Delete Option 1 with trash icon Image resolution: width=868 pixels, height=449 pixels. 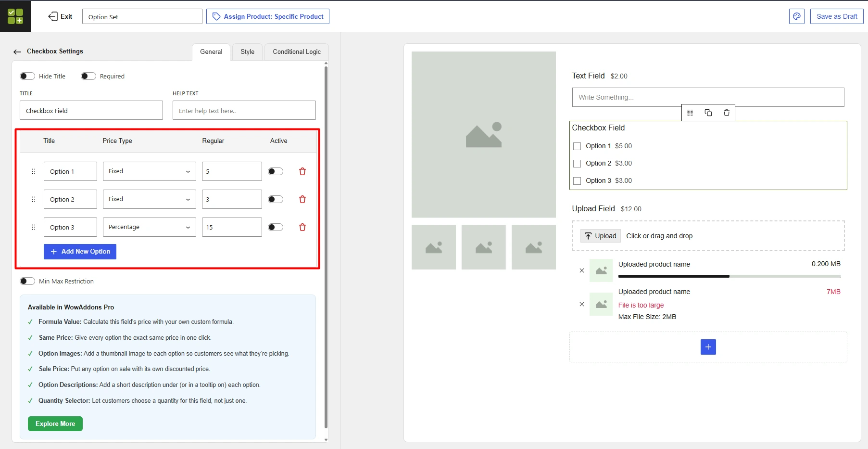pyautogui.click(x=302, y=171)
